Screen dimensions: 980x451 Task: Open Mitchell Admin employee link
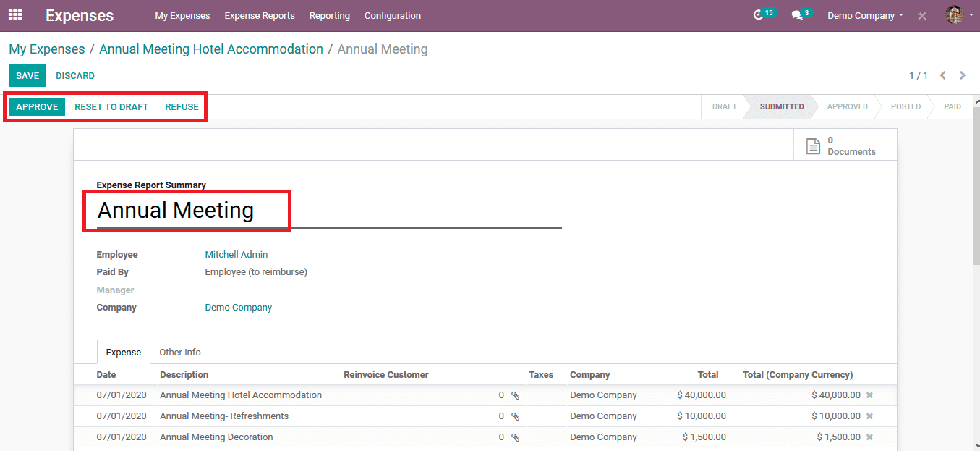(237, 255)
